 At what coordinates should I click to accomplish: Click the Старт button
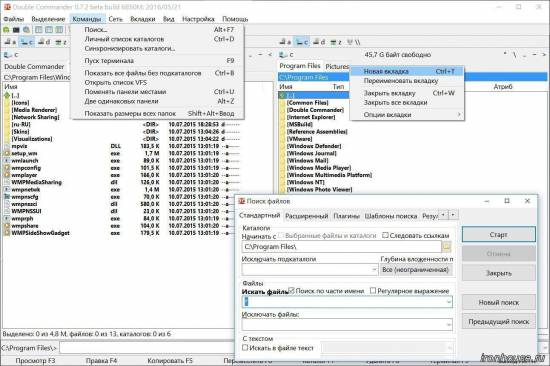498,234
